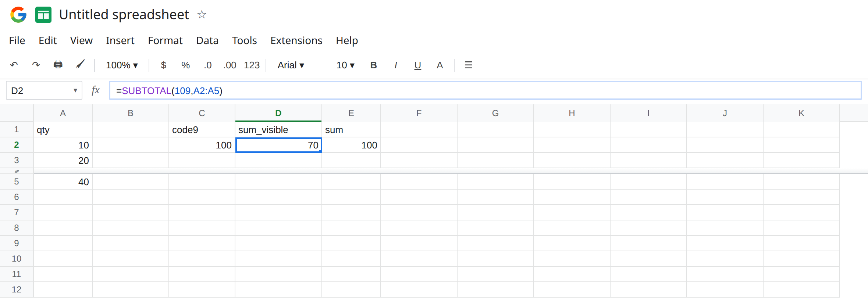This screenshot has width=868, height=302.
Task: Open the Format menu
Action: coord(165,40)
